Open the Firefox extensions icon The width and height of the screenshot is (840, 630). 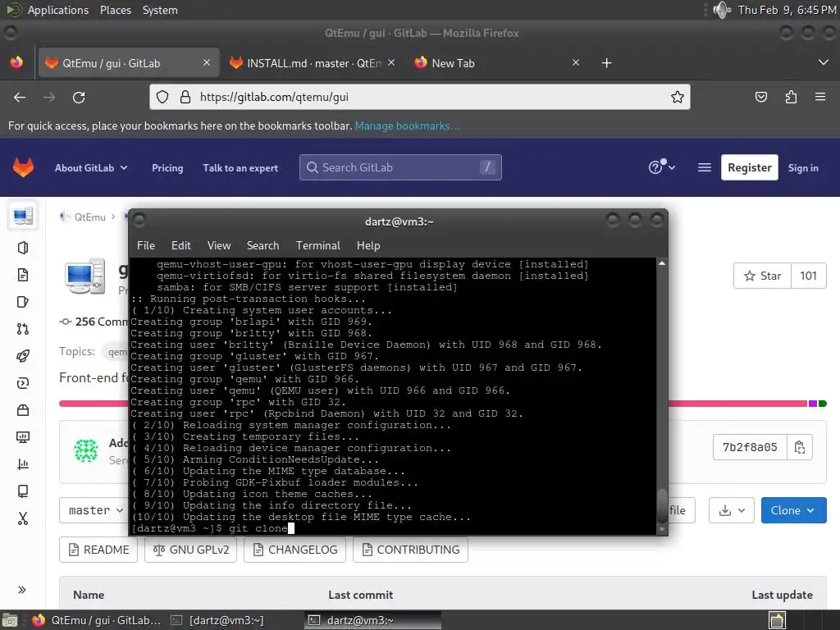tap(791, 97)
